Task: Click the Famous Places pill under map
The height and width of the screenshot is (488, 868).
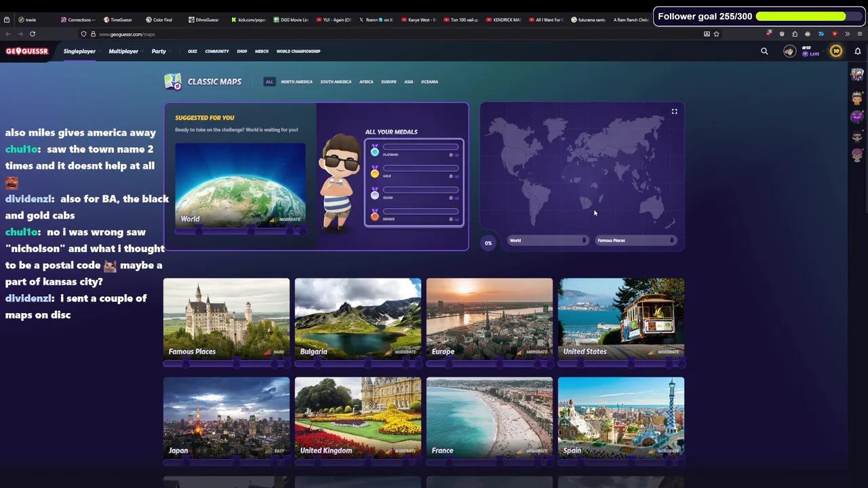Action: (x=635, y=241)
